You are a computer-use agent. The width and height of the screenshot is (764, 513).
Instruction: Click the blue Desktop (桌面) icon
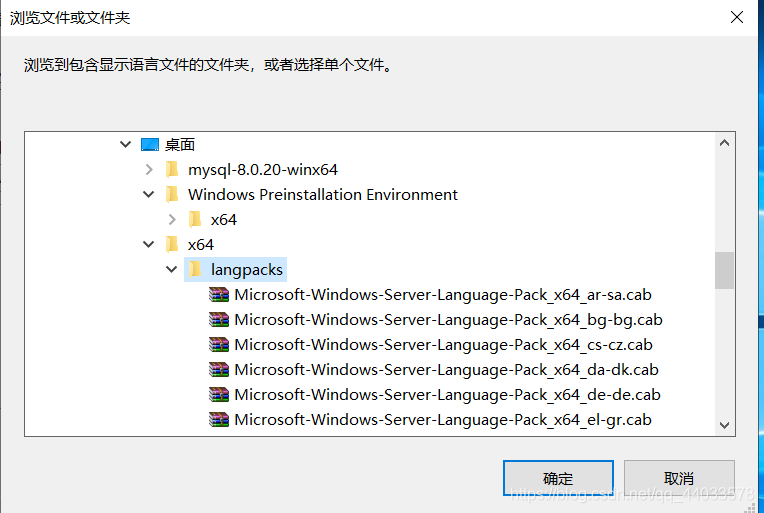click(150, 145)
